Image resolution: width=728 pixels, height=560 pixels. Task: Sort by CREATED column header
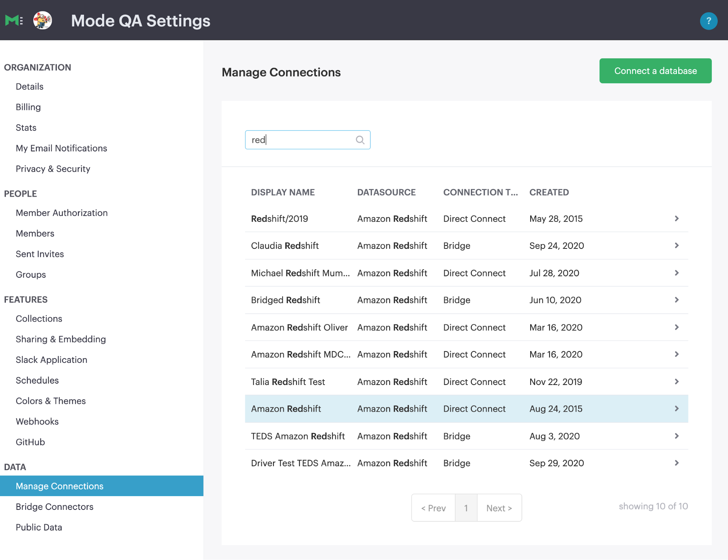pyautogui.click(x=549, y=192)
